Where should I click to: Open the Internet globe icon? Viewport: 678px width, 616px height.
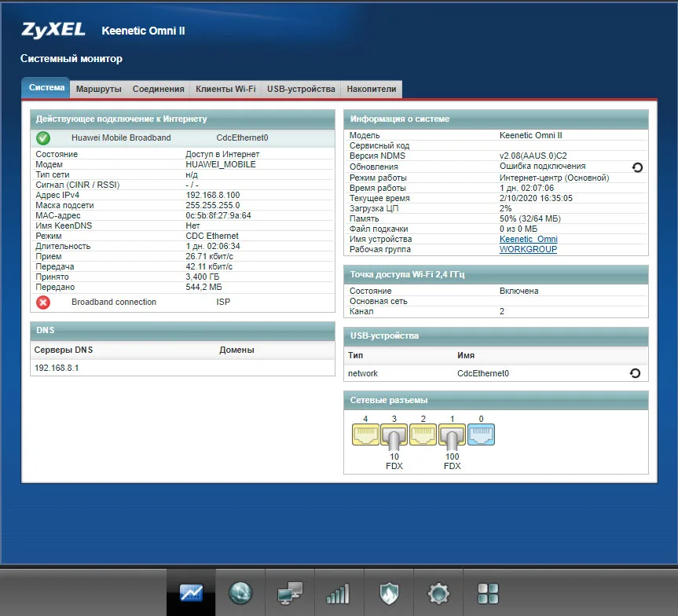pyautogui.click(x=240, y=592)
